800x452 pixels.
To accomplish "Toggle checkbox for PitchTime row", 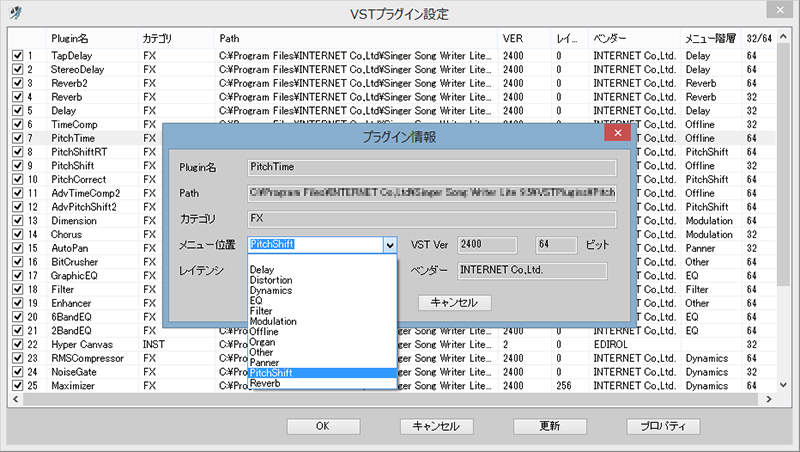I will (x=18, y=138).
